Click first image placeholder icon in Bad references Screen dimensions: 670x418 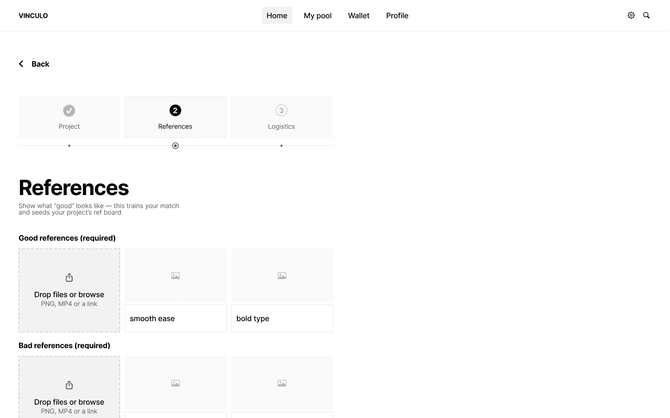pos(175,383)
